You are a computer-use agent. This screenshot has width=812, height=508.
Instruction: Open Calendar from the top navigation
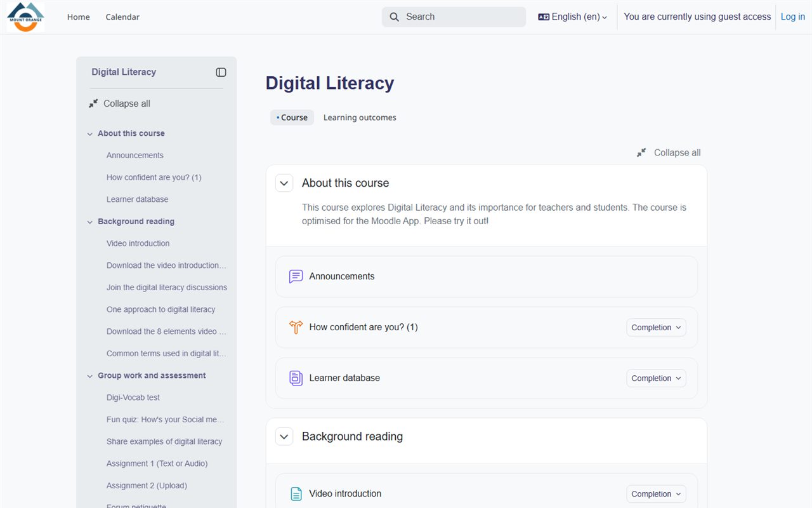pos(122,17)
